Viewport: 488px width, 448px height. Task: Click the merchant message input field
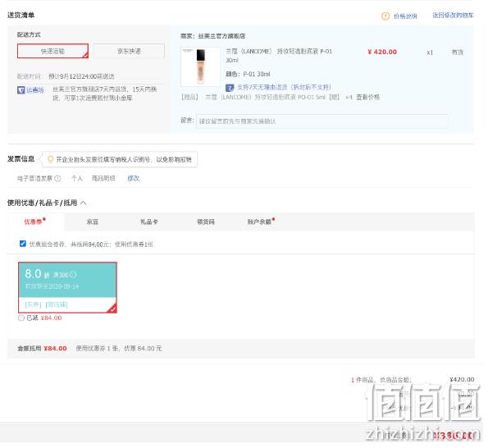click(x=322, y=121)
